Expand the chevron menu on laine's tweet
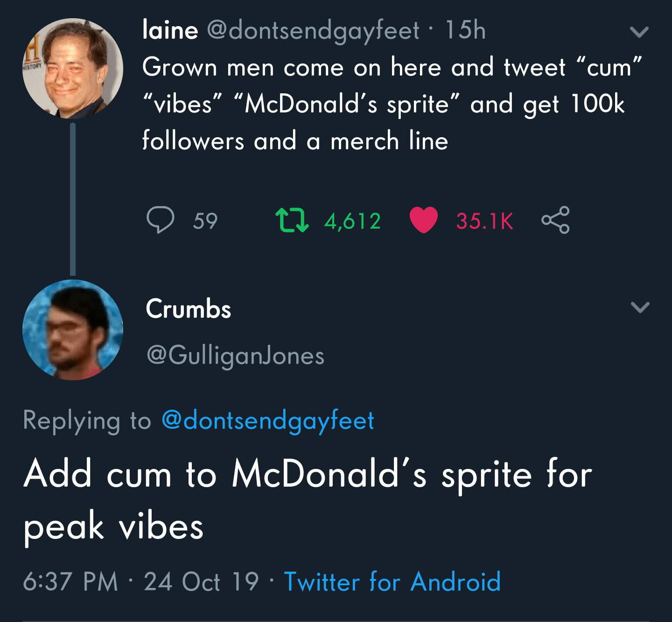Image resolution: width=672 pixels, height=622 pixels. (x=639, y=32)
